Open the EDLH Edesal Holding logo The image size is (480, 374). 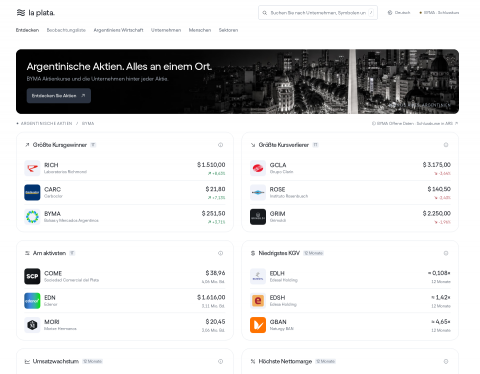pos(258,276)
